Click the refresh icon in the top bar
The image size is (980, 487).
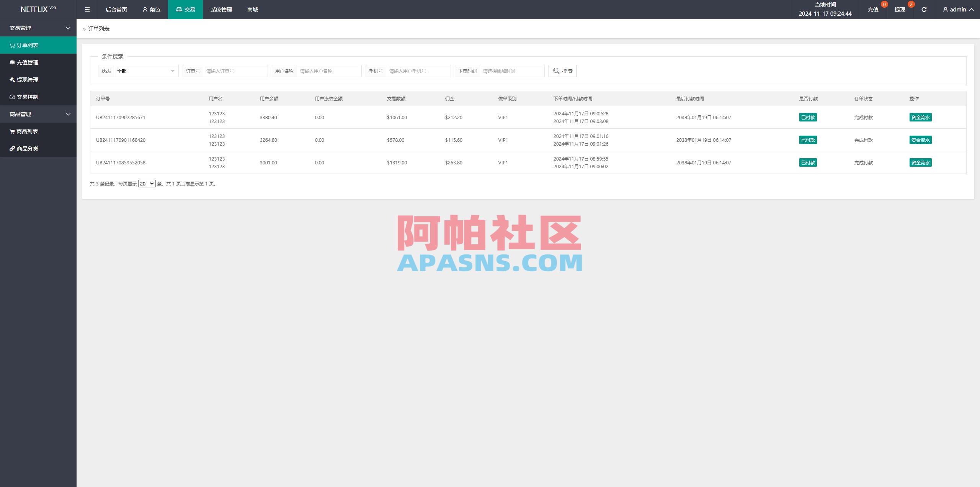coord(924,9)
